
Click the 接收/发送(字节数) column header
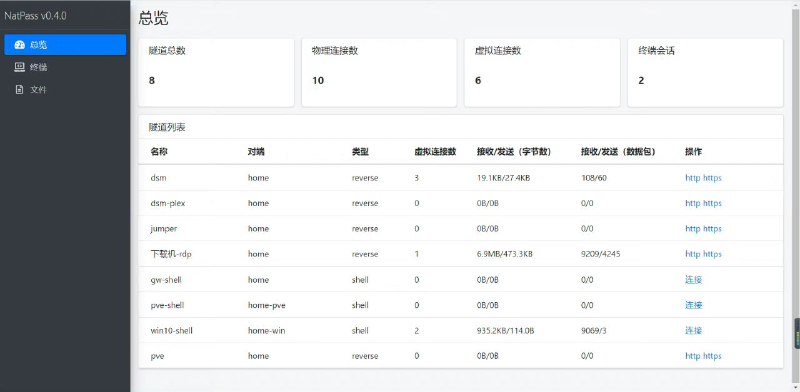[x=514, y=152]
